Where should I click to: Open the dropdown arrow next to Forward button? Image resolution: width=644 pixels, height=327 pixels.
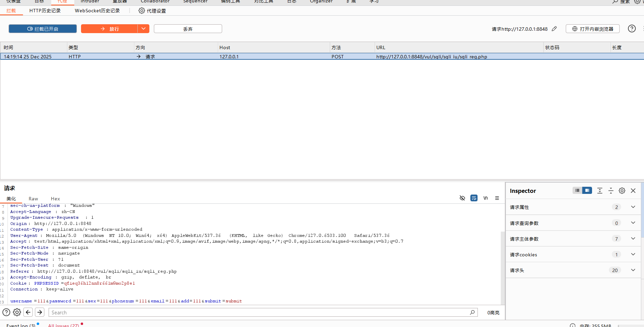tap(144, 29)
